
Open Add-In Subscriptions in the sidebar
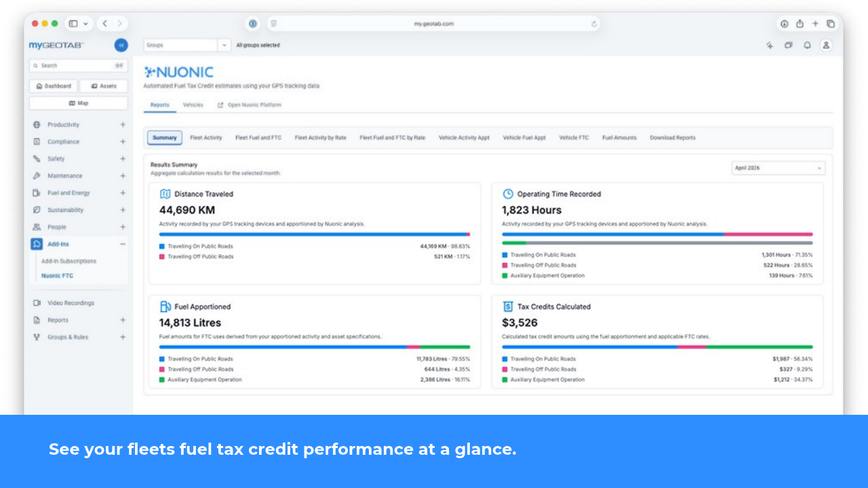tap(68, 261)
